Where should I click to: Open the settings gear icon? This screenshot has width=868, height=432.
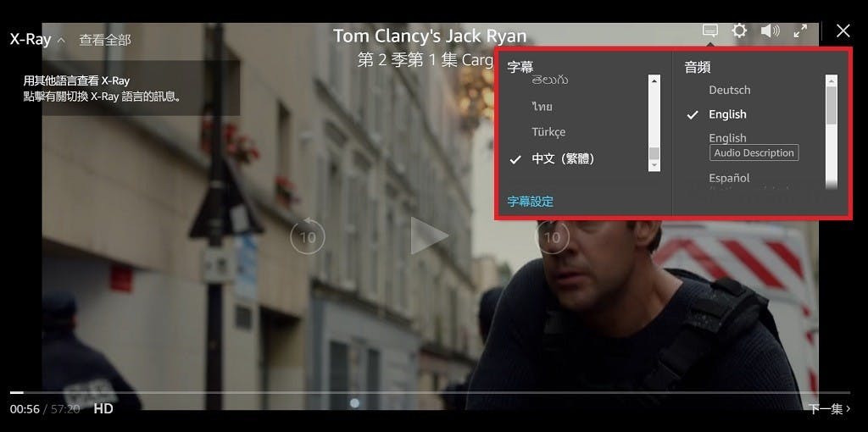tap(739, 30)
